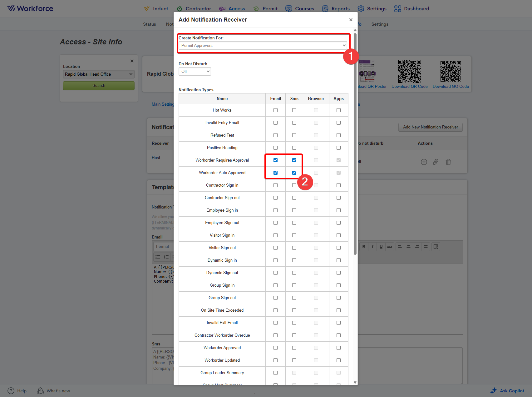The image size is (532, 397).
Task: Close the Add Notification Receiver dialog
Action: click(x=351, y=20)
